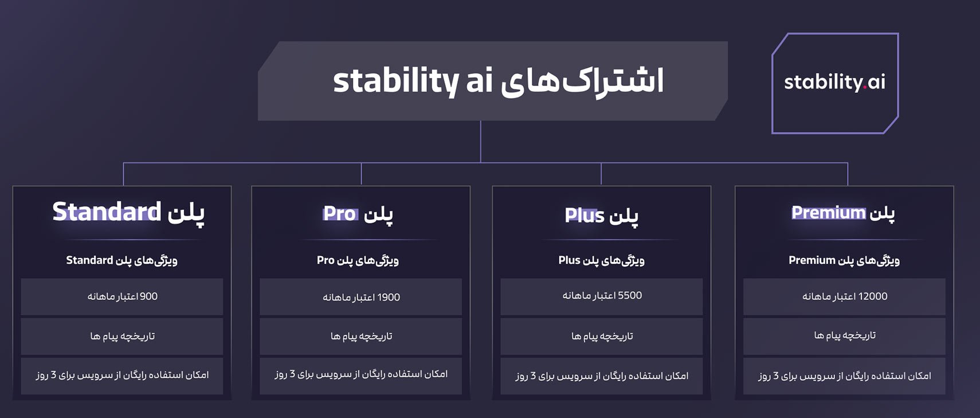Open the «پلن Plus» heading
Screen dimensions: 980x418
(601, 216)
